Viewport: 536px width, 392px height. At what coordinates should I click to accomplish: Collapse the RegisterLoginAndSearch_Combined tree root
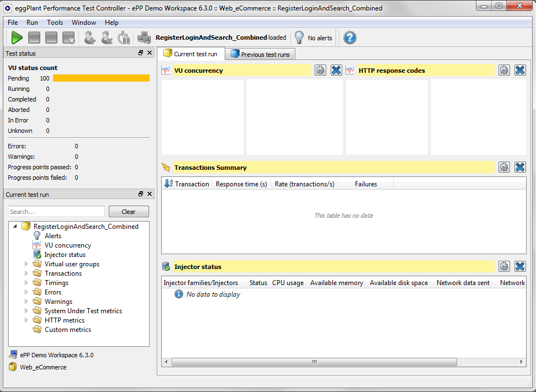pyautogui.click(x=15, y=227)
